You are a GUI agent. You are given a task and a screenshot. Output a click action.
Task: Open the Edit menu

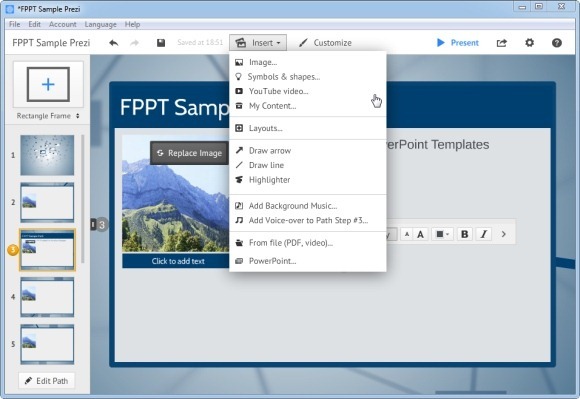pyautogui.click(x=34, y=24)
